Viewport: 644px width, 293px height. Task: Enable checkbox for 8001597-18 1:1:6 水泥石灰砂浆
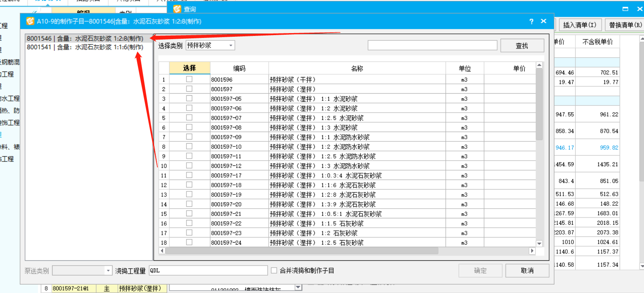pyautogui.click(x=189, y=185)
